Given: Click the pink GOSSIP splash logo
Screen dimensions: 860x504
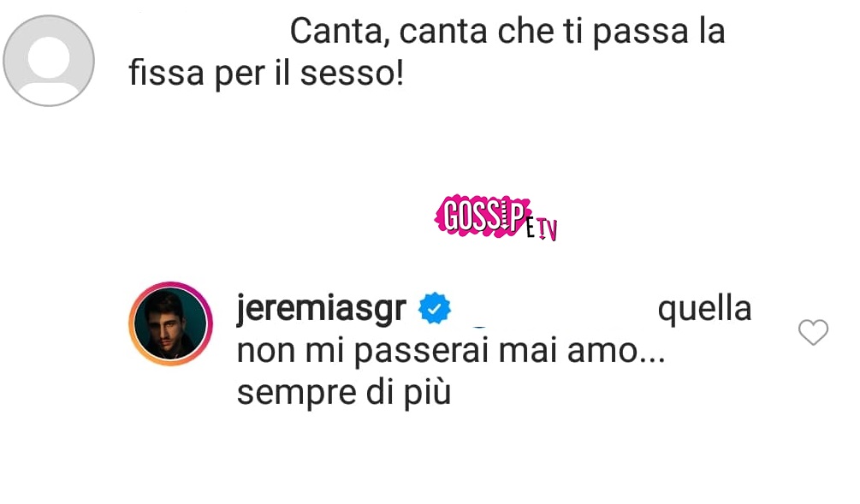Looking at the screenshot, I should pyautogui.click(x=483, y=216).
